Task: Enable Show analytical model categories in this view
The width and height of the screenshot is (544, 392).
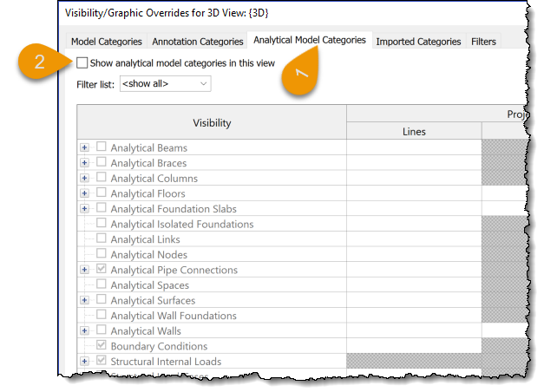Action: (82, 62)
